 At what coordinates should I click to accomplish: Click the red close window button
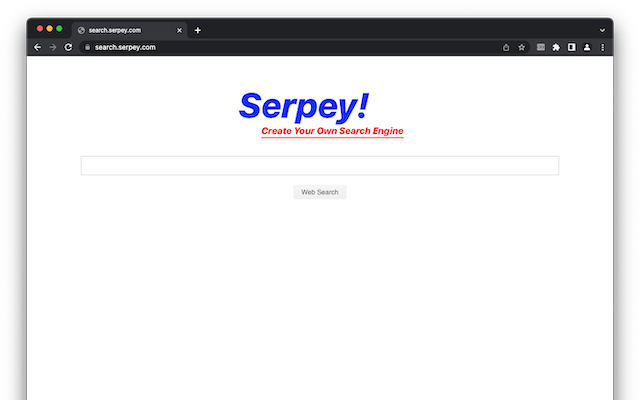40,29
